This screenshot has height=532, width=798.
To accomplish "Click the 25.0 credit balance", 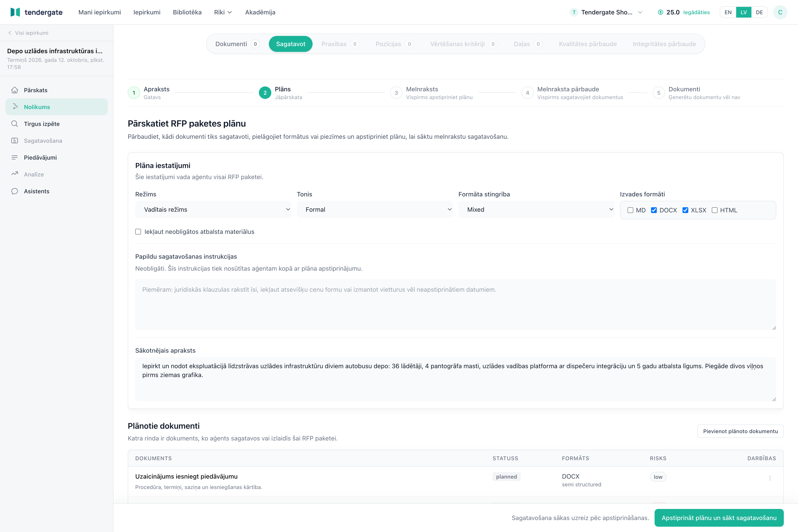I will point(673,12).
